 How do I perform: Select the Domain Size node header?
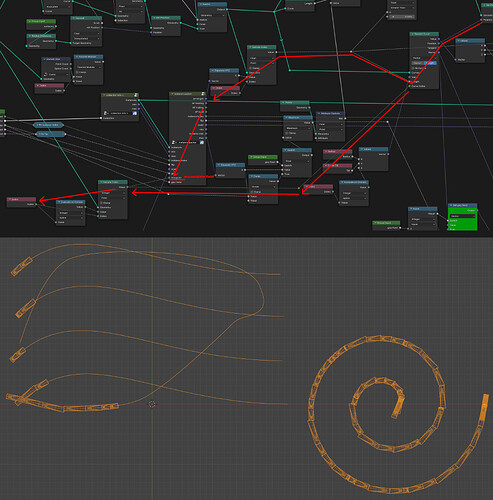[56, 59]
